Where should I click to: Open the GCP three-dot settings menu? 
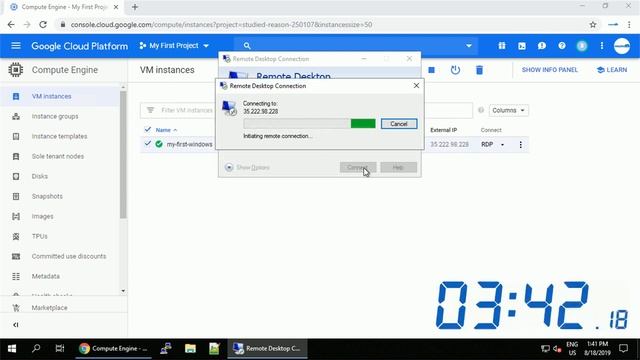tap(602, 46)
